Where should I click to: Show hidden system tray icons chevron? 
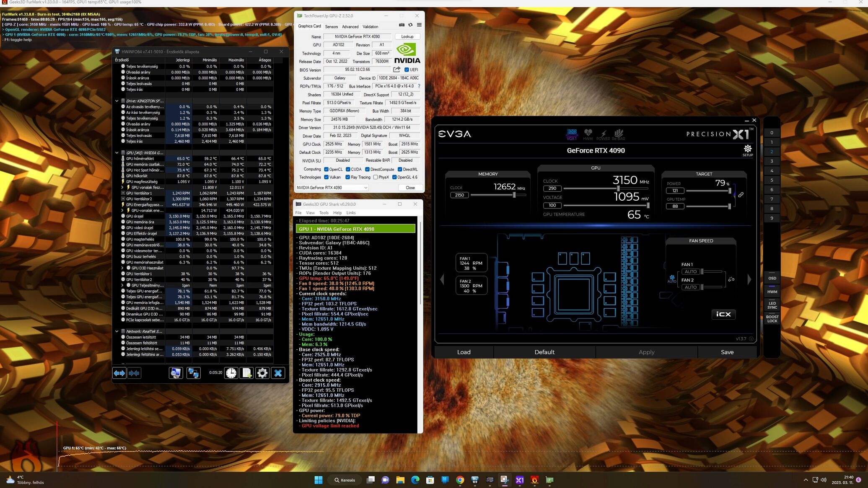[x=806, y=480]
